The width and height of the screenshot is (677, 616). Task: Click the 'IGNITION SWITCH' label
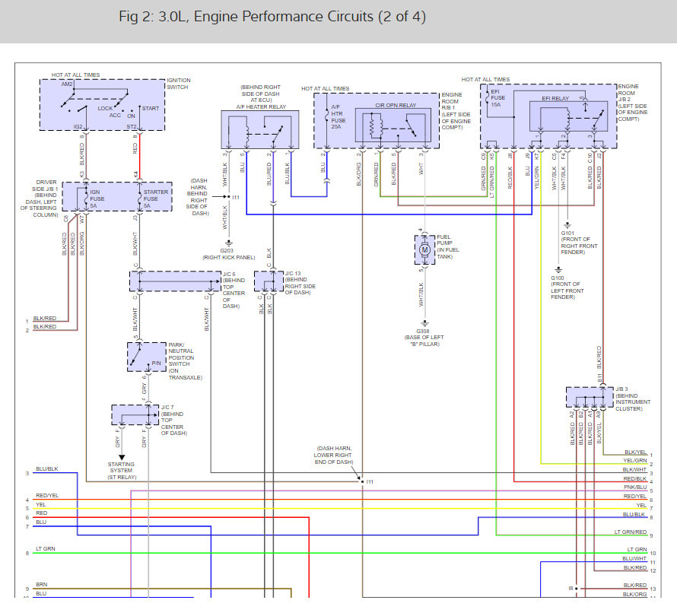coord(179,84)
